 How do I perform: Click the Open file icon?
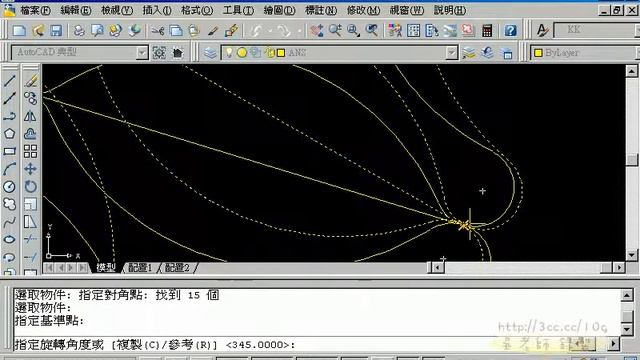pyautogui.click(x=38, y=30)
